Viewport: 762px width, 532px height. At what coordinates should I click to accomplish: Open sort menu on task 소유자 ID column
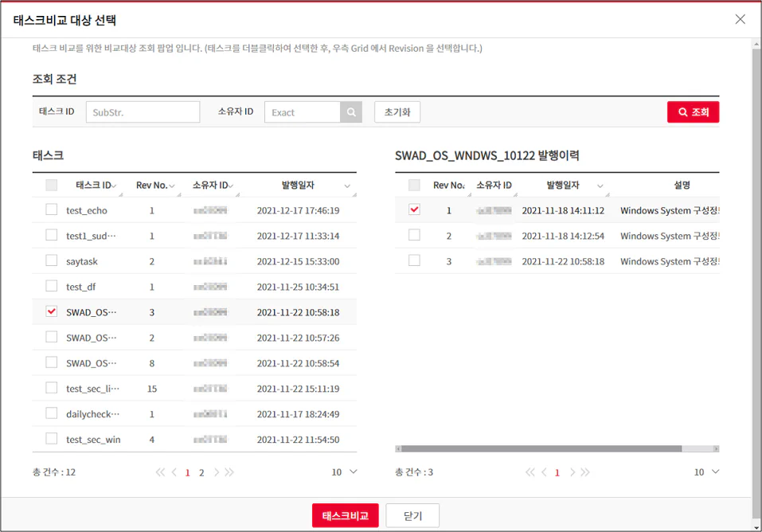click(231, 186)
